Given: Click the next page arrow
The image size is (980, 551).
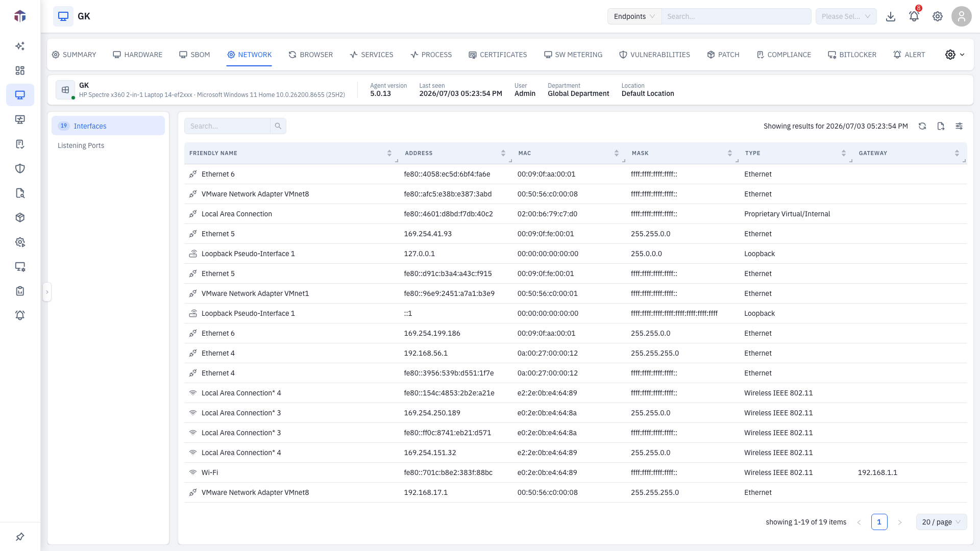Looking at the screenshot, I should click(899, 522).
